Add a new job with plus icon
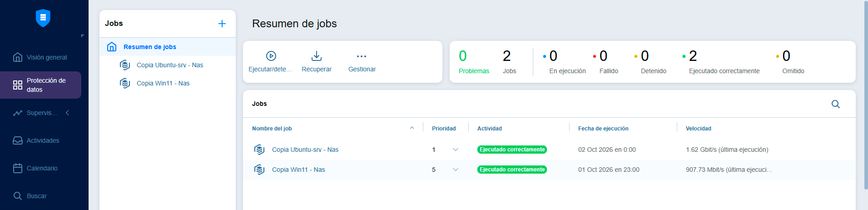Viewport: 868px width, 210px height. (222, 24)
